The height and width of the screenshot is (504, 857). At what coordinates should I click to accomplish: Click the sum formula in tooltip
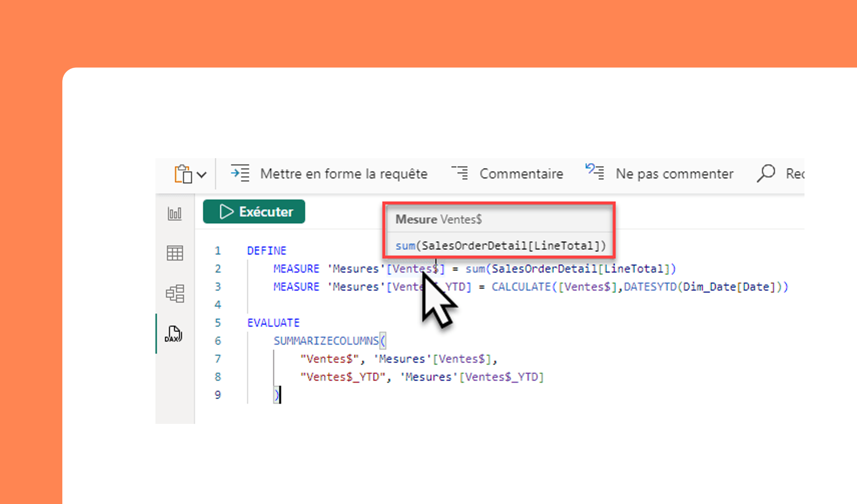click(x=500, y=246)
